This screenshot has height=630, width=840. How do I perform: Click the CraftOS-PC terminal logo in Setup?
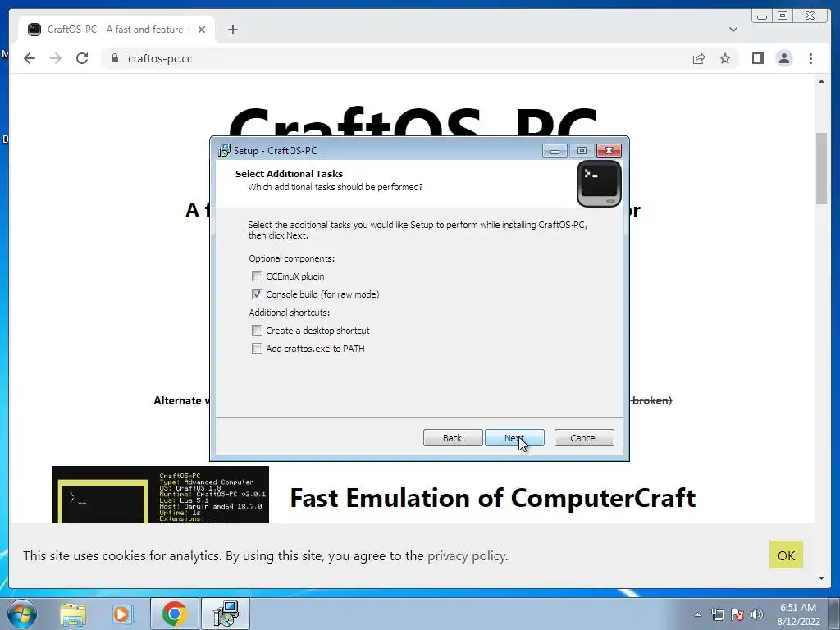599,184
